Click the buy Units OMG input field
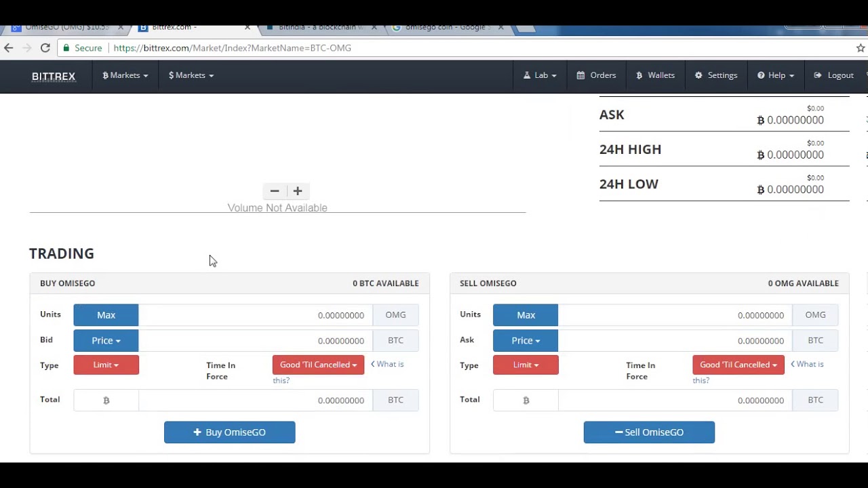Viewport: 868px width, 488px height. click(256, 315)
